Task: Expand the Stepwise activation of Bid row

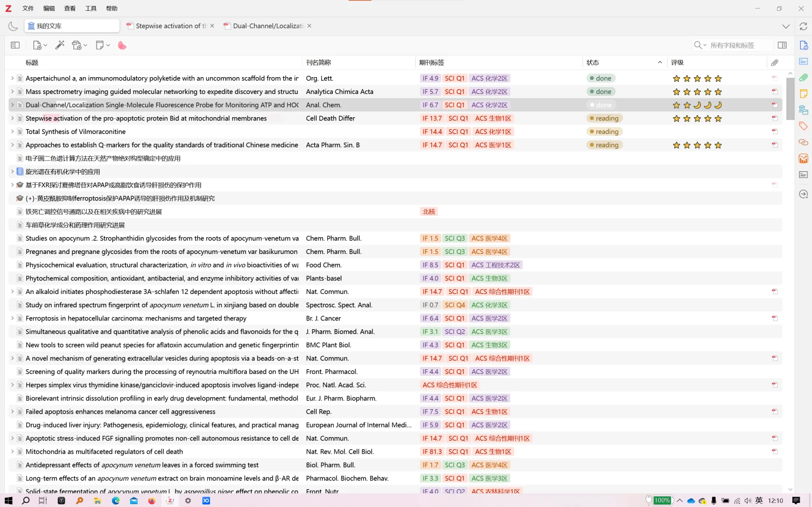Action: 12,118
